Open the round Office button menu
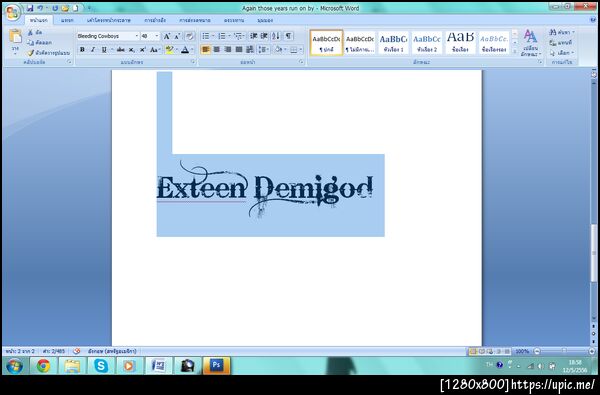This screenshot has width=600, height=395. click(x=12, y=12)
